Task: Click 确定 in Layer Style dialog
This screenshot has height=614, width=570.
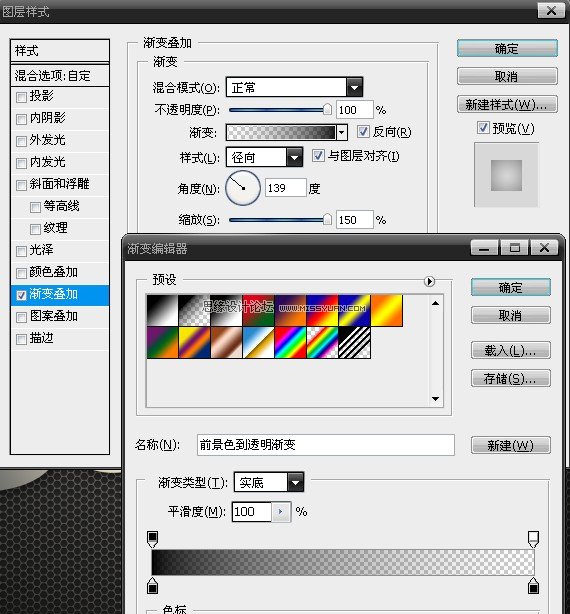Action: [x=507, y=49]
